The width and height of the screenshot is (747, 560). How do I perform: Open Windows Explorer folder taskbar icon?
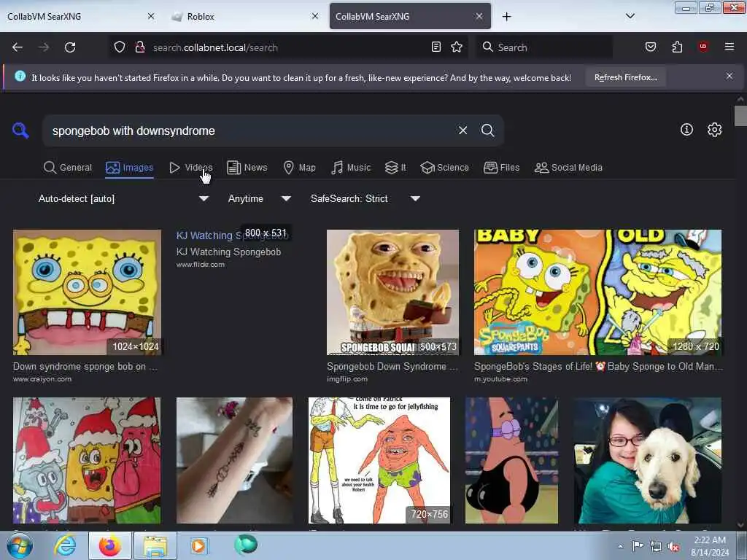click(x=155, y=545)
